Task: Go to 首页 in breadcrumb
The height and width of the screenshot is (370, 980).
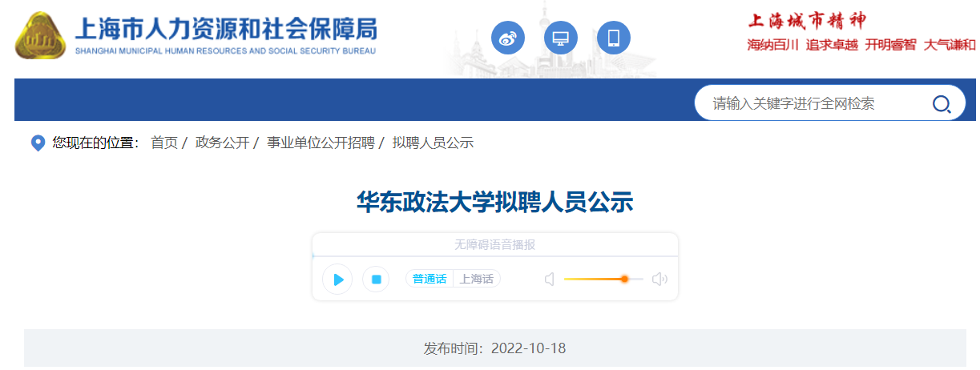Action: (164, 143)
